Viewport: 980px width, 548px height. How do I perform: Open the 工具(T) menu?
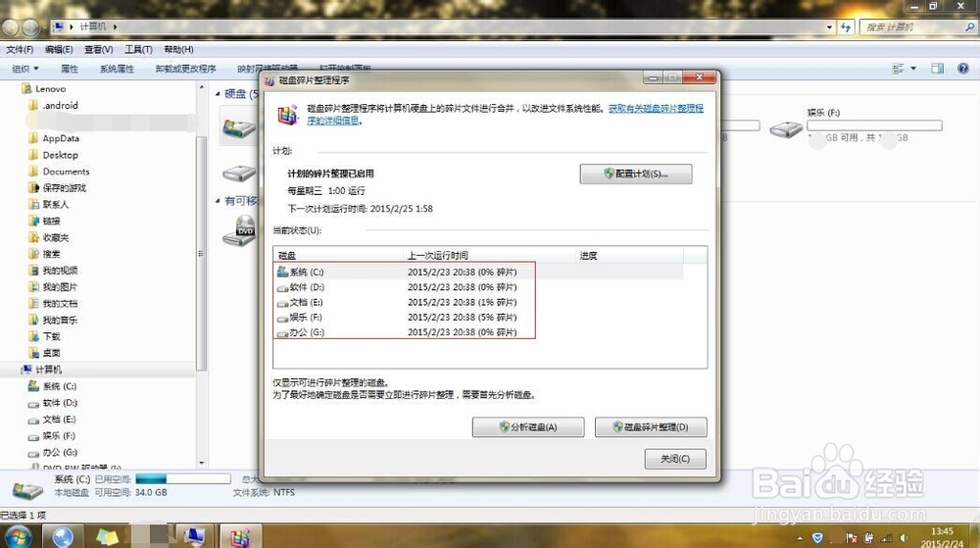138,49
